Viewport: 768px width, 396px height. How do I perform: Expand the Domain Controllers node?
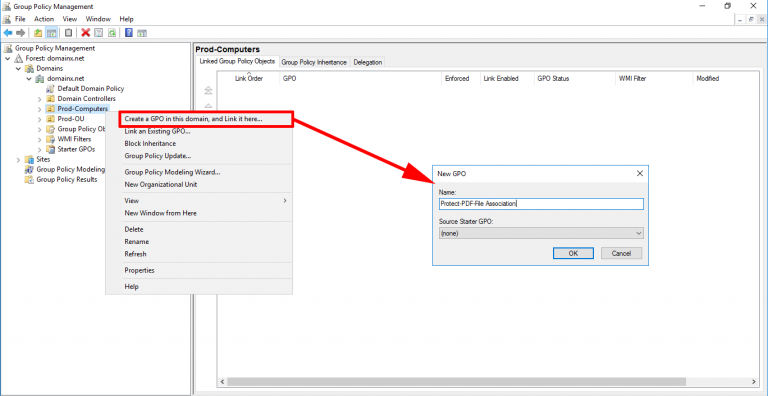[40, 99]
